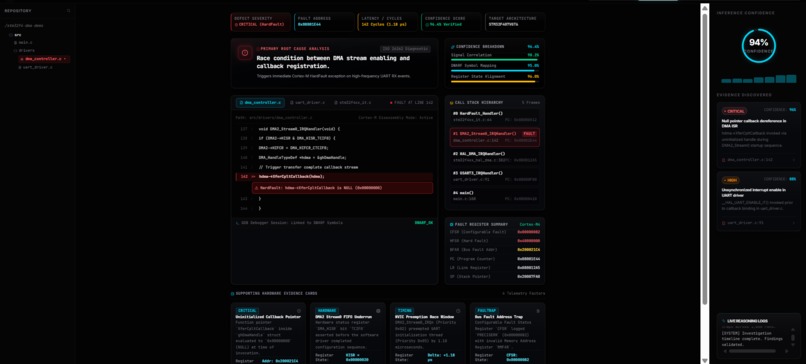Switch to the dma_controller.c code tab
This screenshot has height=364, width=806.
(x=261, y=103)
